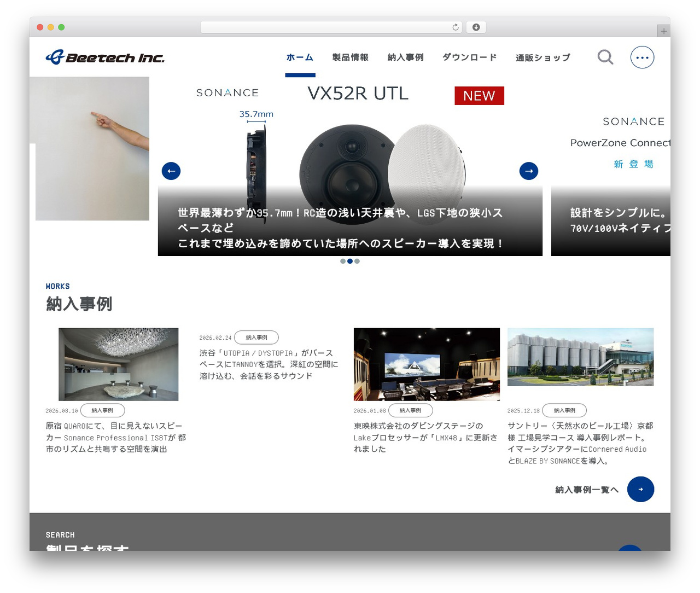Go to previous carousel slide arrow
700x593 pixels.
(171, 171)
